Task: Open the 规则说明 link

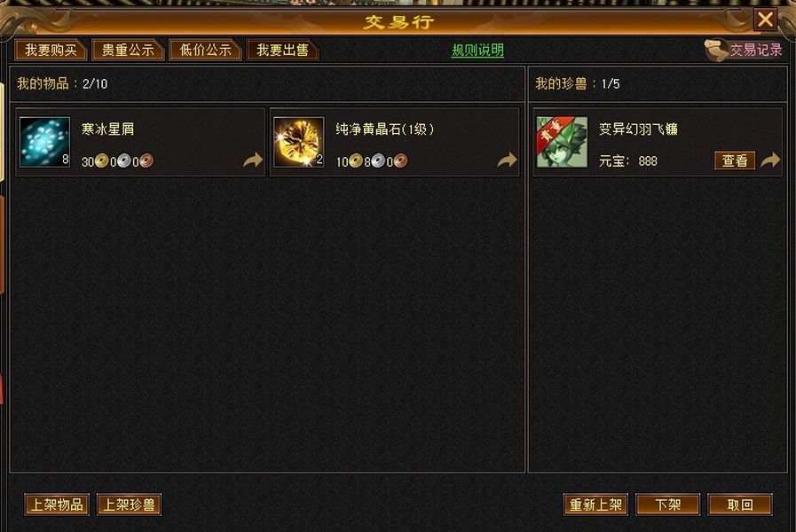Action: click(x=477, y=51)
